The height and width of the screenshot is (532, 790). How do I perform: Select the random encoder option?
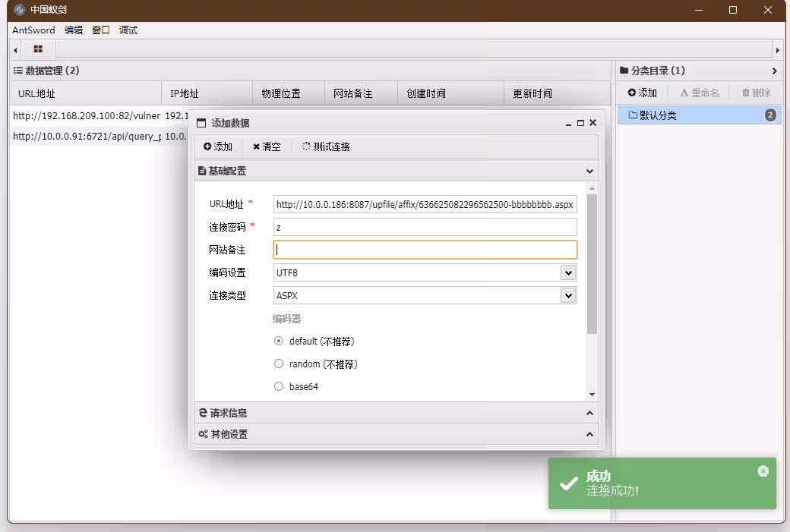pos(279,364)
